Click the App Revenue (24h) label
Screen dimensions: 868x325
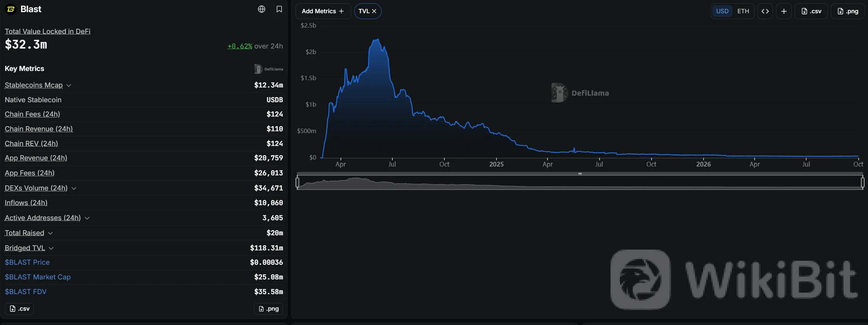pyautogui.click(x=36, y=158)
